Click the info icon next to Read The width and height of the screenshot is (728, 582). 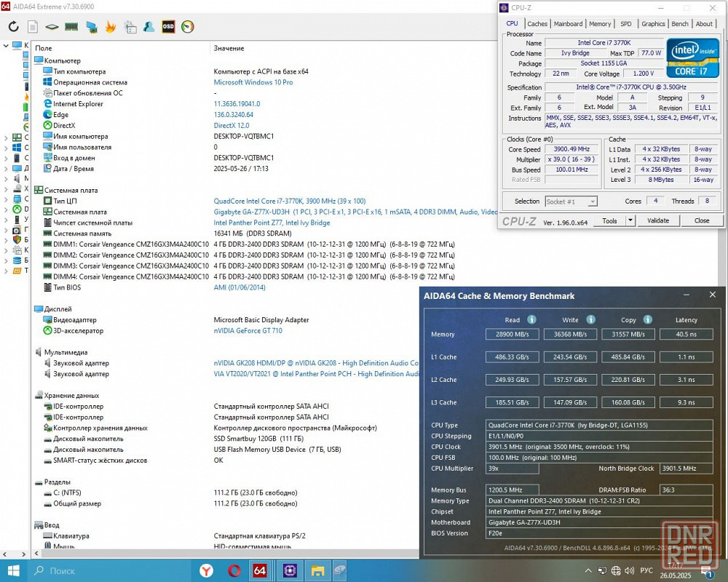[x=531, y=319]
